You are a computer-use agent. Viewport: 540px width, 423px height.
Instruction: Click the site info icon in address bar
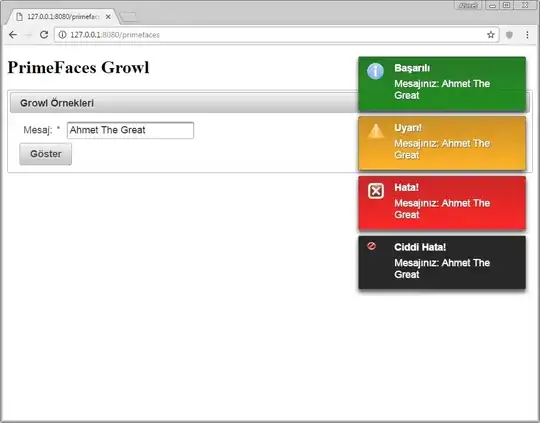(62, 35)
